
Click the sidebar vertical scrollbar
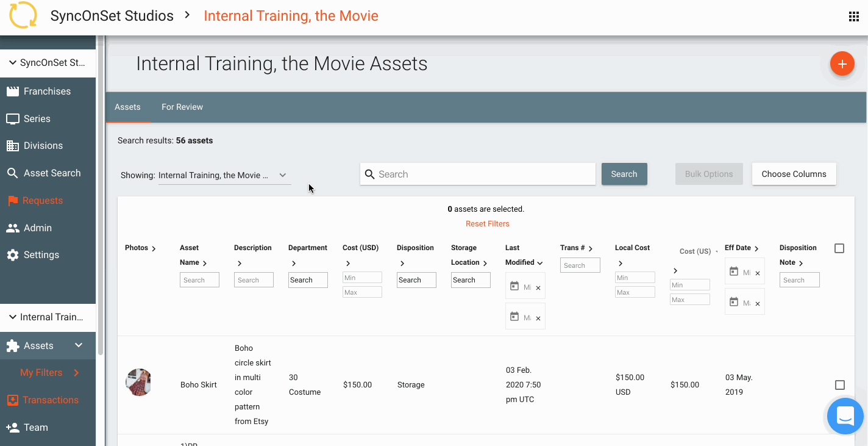(x=101, y=195)
